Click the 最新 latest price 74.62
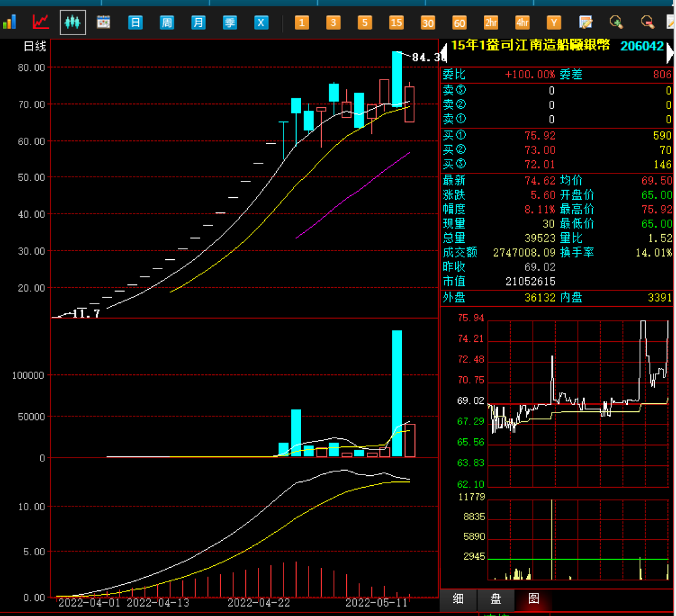This screenshot has width=676, height=616. point(540,181)
